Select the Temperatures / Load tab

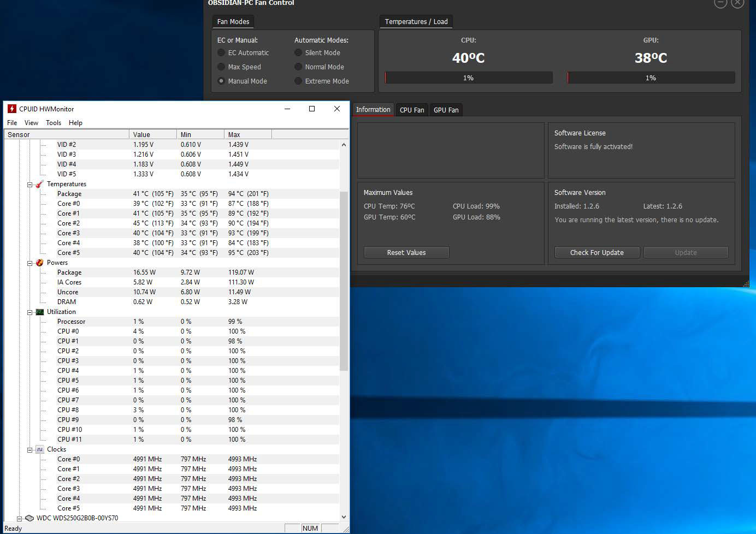416,22
